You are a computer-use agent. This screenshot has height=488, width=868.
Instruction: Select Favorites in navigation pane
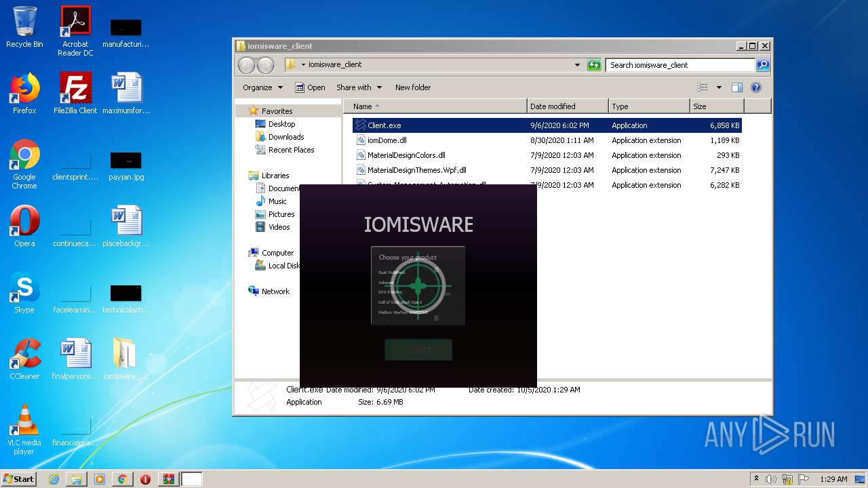(x=277, y=111)
